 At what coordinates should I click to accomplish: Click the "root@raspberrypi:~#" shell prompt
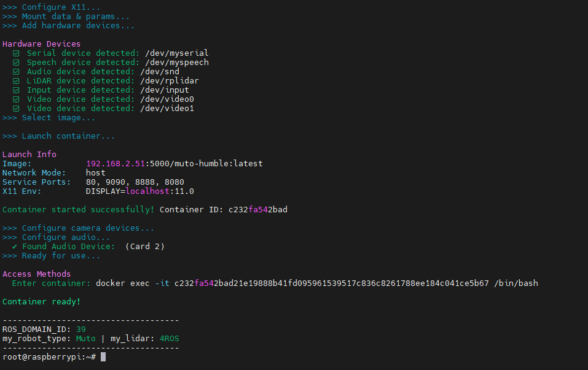pos(49,357)
